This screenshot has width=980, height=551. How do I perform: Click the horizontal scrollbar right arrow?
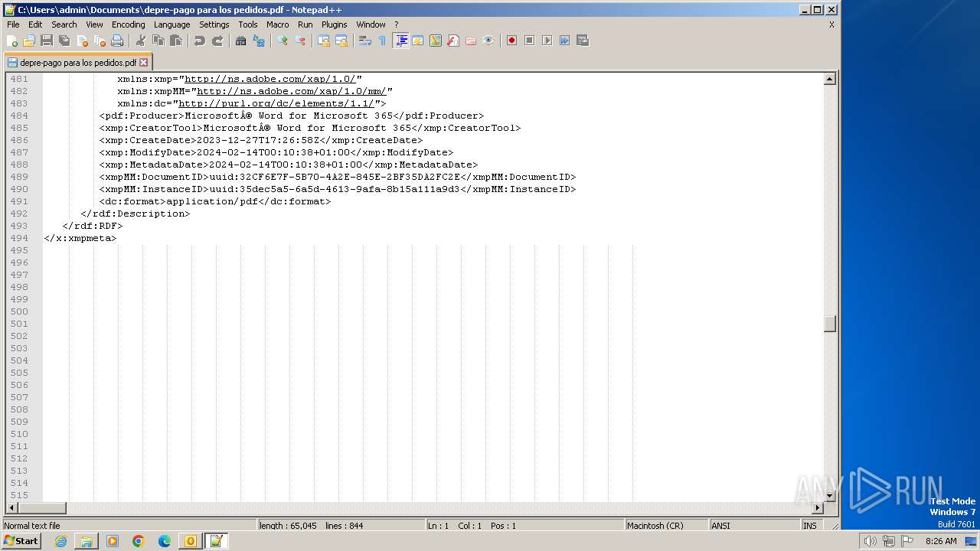coord(817,507)
